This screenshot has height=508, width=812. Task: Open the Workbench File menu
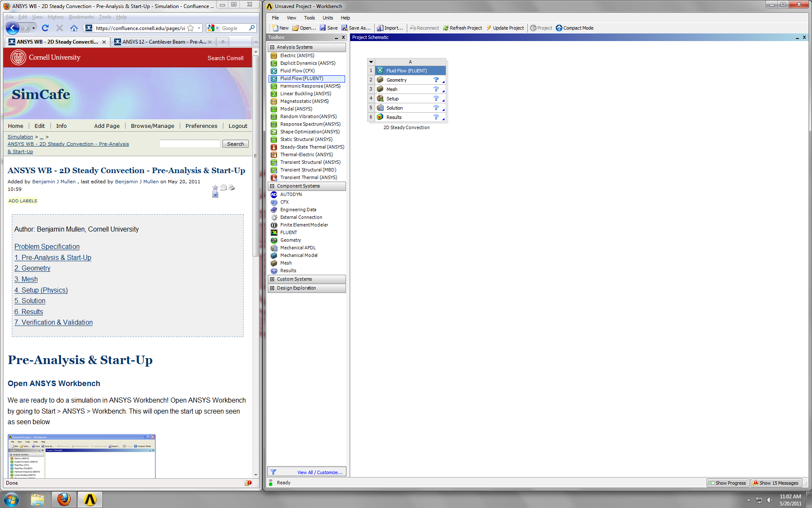coord(275,18)
